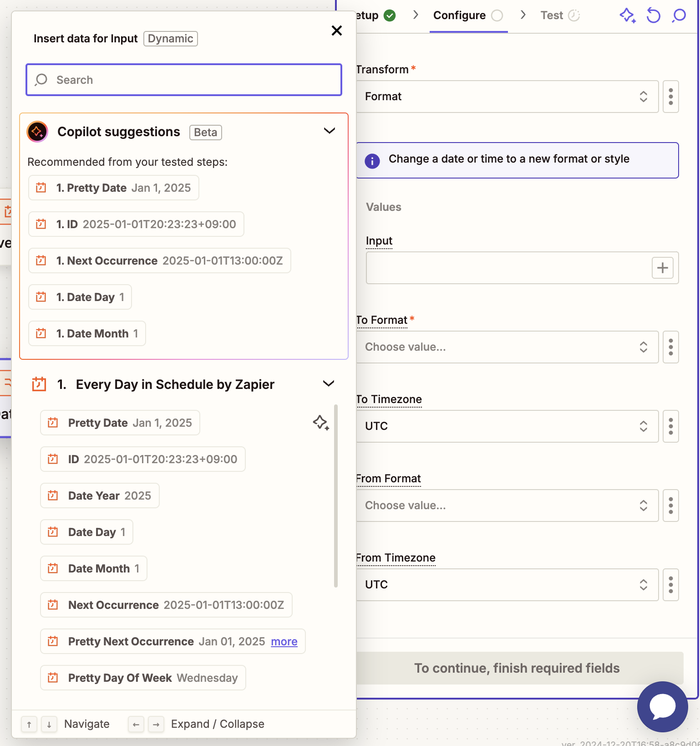The height and width of the screenshot is (746, 700).
Task: Open options menu beside Transform field
Action: pos(671,97)
